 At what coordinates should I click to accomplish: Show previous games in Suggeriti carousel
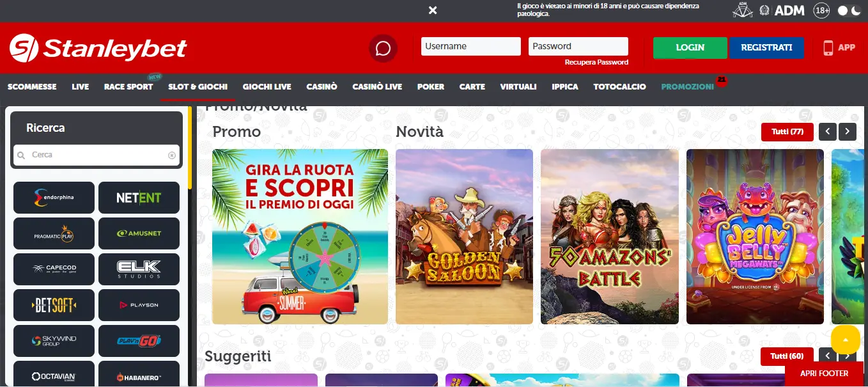coord(828,356)
